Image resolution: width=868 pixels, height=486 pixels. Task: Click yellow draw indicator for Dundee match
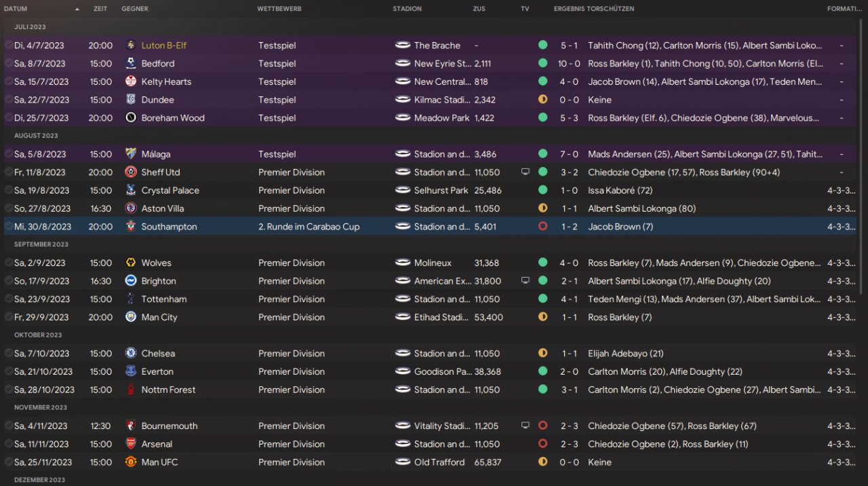click(542, 100)
